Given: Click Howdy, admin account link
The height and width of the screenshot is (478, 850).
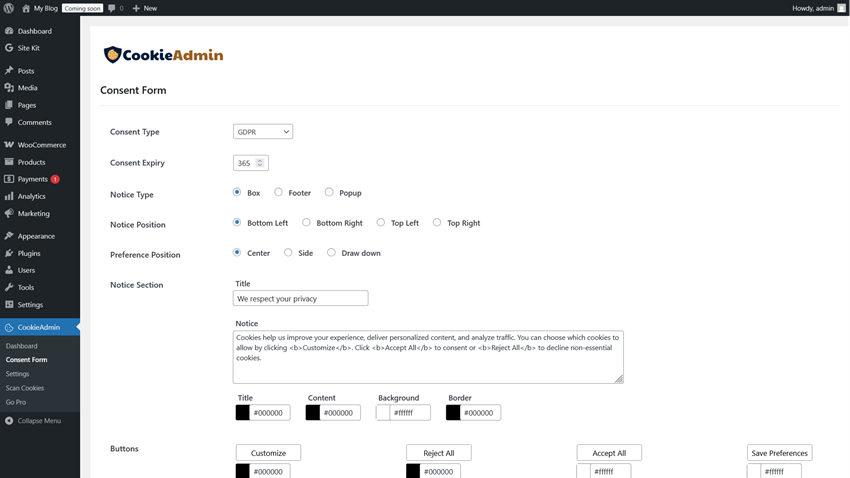Looking at the screenshot, I should (x=813, y=8).
